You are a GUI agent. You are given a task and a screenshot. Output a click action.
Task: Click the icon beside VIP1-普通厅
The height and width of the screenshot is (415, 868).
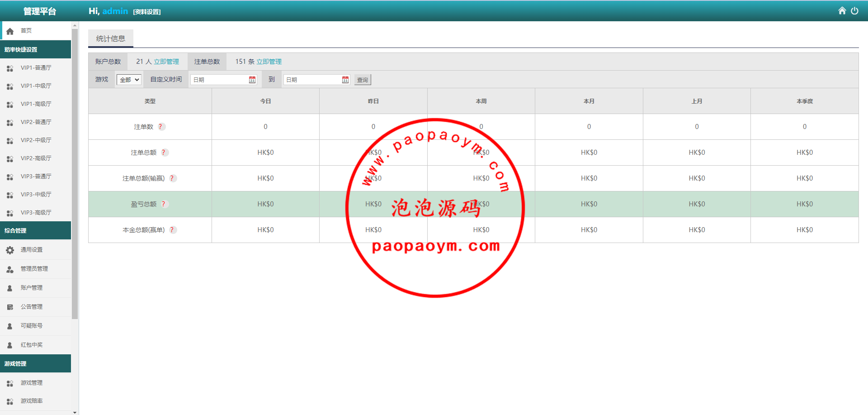tap(10, 68)
